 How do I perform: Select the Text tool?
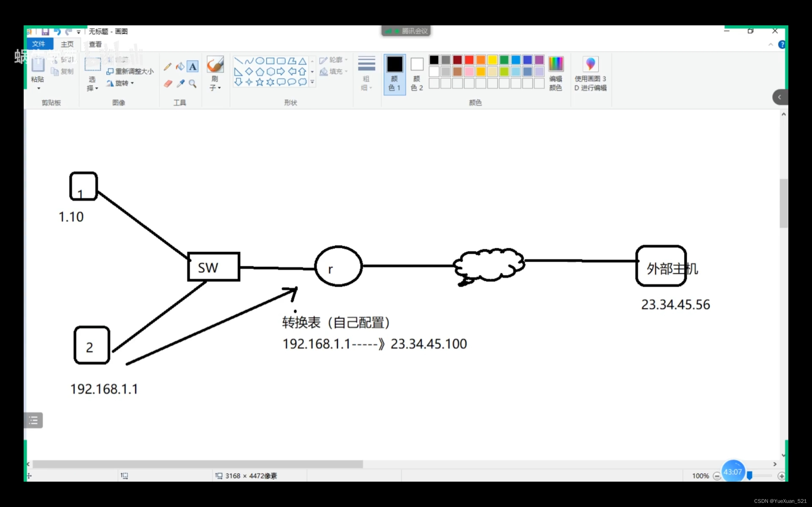coord(193,66)
